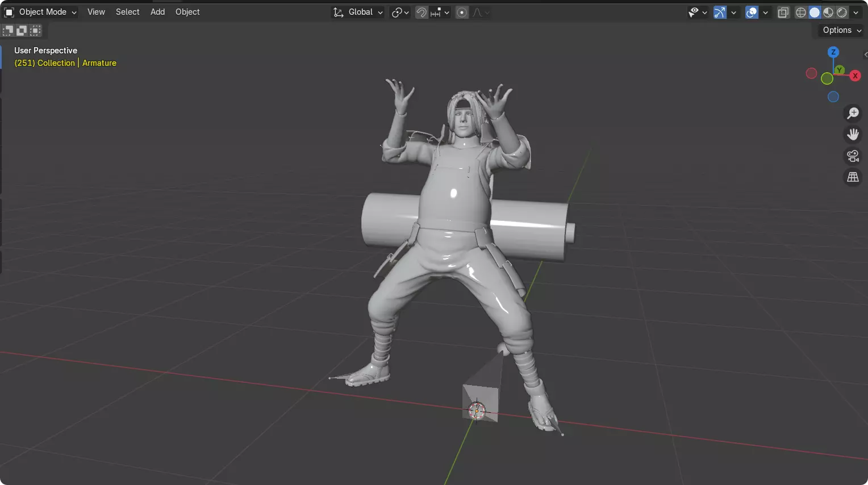Image resolution: width=868 pixels, height=485 pixels.
Task: Open the Options popover button
Action: tap(842, 30)
